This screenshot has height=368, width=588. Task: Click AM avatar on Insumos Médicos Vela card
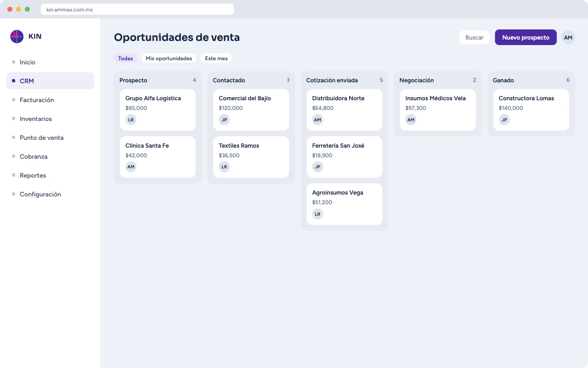coord(411,120)
